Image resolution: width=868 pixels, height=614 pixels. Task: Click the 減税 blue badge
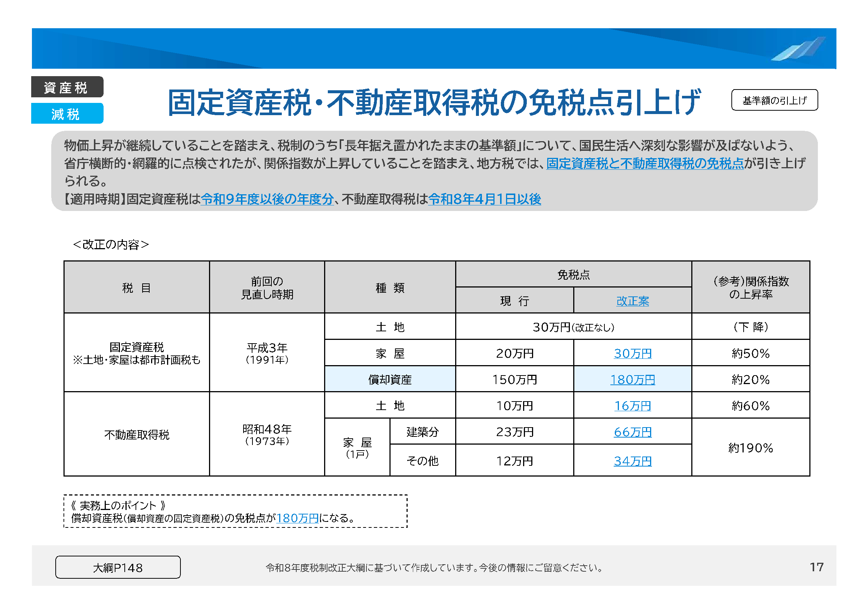pos(67,114)
